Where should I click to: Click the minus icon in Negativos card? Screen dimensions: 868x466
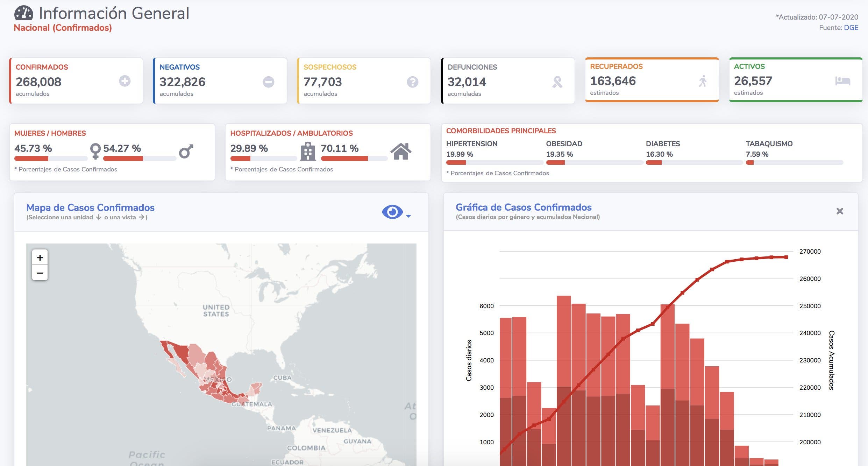click(x=268, y=82)
